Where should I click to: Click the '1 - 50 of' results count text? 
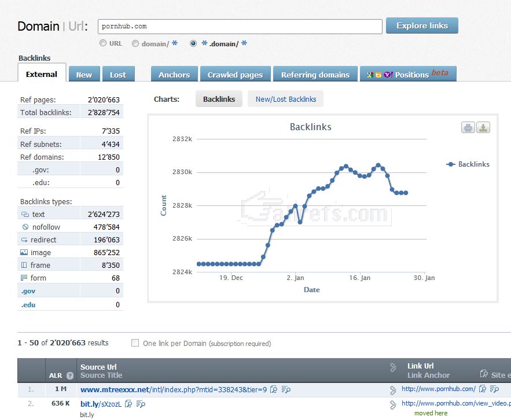(x=32, y=343)
